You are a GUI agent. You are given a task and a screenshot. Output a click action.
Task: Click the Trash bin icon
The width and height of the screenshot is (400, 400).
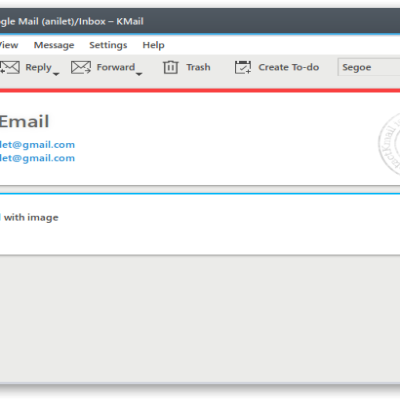tap(170, 67)
